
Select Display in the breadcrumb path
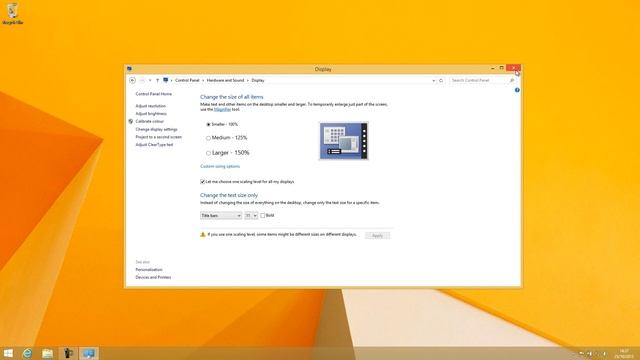(x=258, y=80)
